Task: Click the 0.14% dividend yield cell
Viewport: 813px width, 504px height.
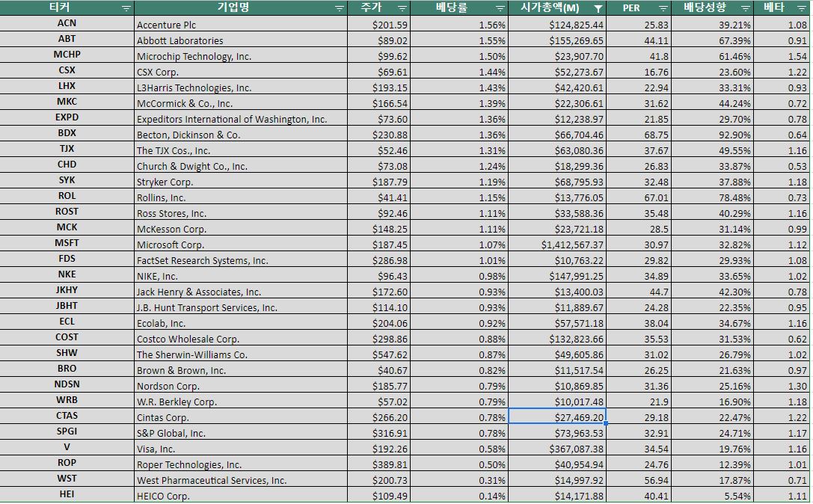Action: pyautogui.click(x=459, y=495)
